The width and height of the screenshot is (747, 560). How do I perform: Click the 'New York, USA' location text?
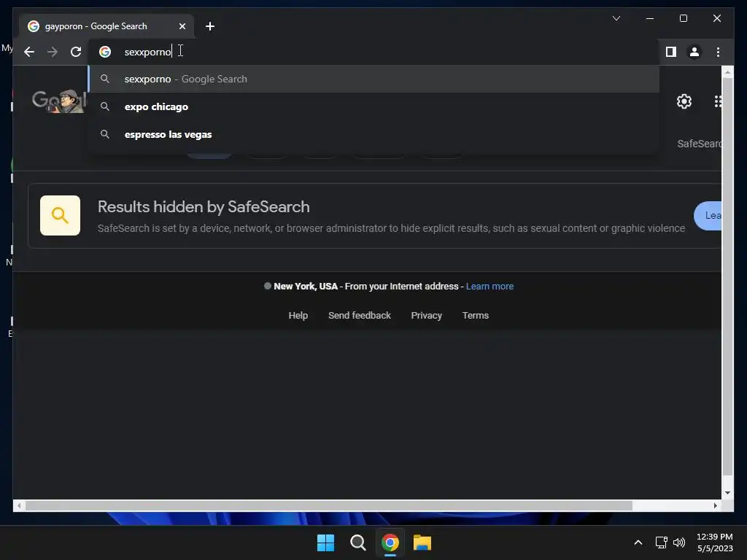(306, 286)
